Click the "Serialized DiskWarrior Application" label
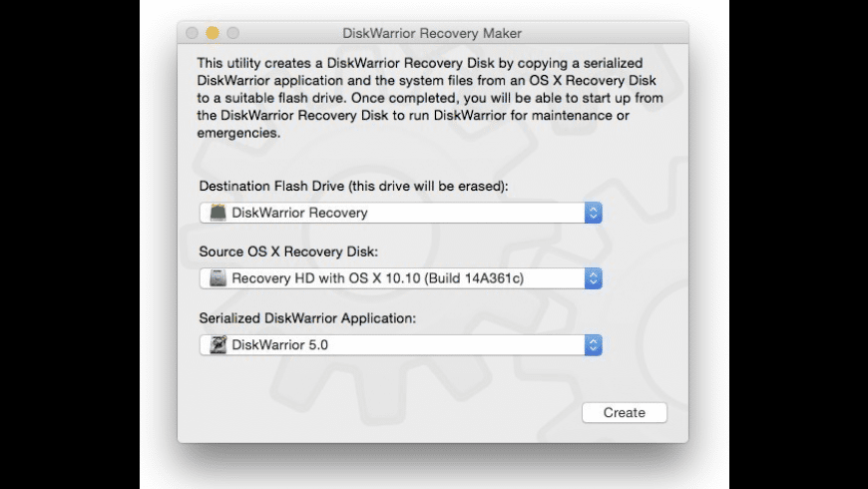The height and width of the screenshot is (489, 868). click(x=307, y=319)
